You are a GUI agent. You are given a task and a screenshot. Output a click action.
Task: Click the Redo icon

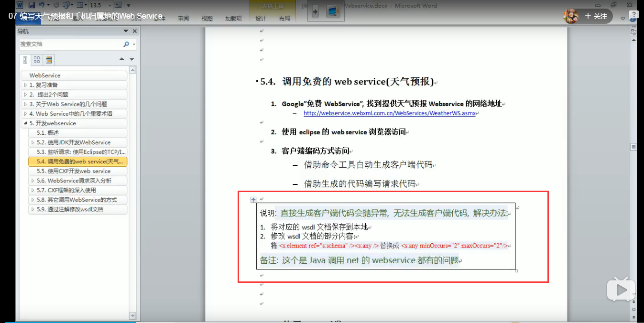56,5
